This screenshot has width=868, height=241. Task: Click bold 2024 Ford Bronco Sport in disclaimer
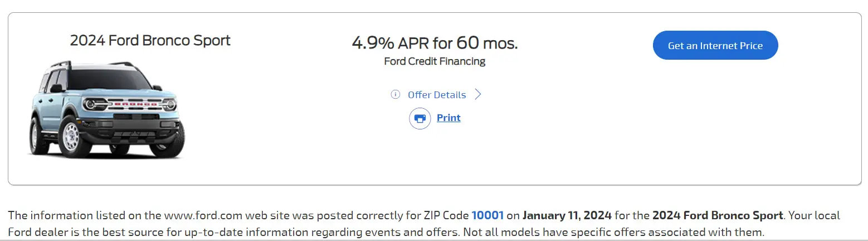718,215
